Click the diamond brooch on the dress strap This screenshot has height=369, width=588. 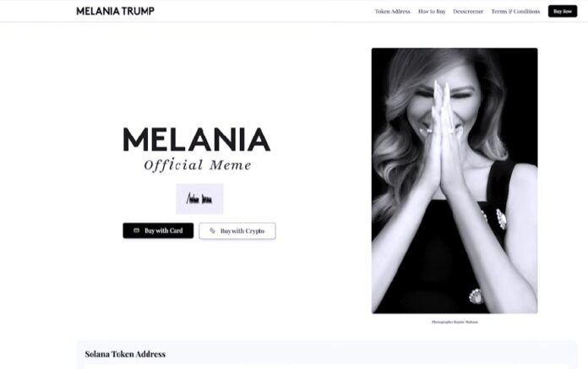tap(501, 220)
